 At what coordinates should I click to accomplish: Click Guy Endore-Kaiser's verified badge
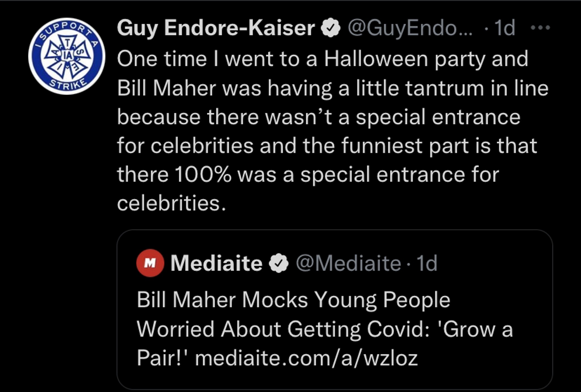[x=331, y=28]
